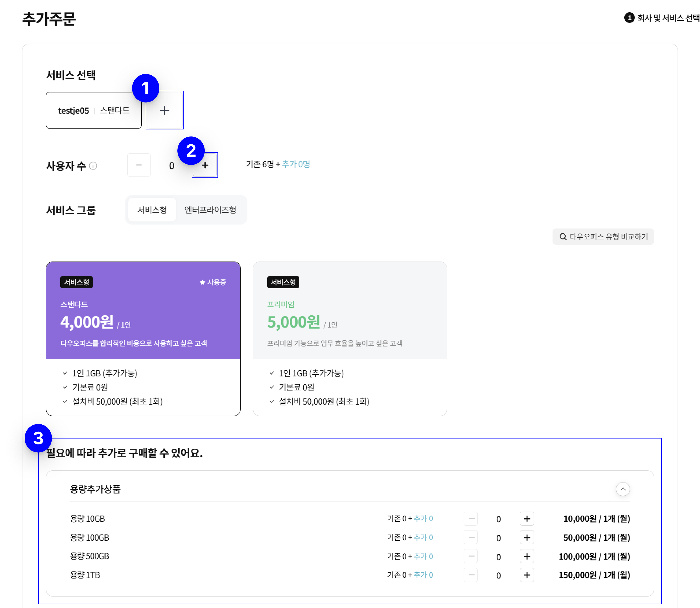Collapse the 용량추가상품 section chevron
Viewport: 700px width, 608px height.
click(623, 489)
